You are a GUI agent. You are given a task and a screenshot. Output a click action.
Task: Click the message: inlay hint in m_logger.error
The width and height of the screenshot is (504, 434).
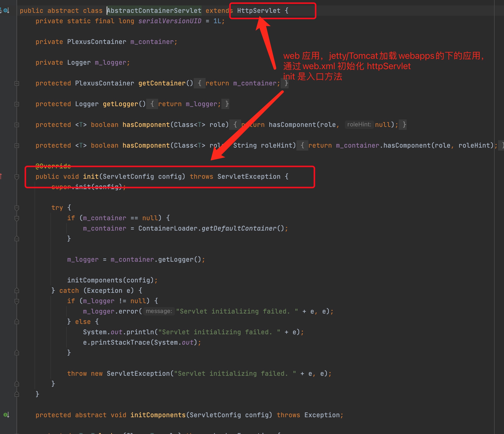pyautogui.click(x=159, y=311)
